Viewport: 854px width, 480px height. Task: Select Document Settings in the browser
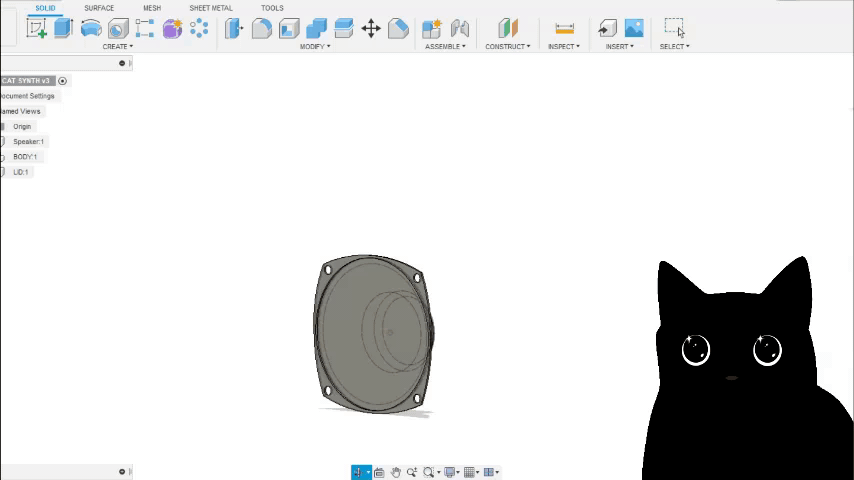coord(27,96)
